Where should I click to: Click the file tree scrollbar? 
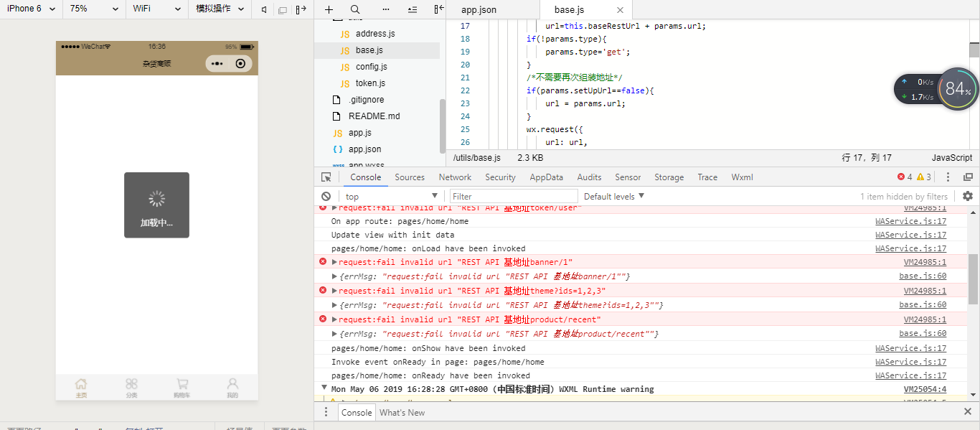(x=442, y=126)
